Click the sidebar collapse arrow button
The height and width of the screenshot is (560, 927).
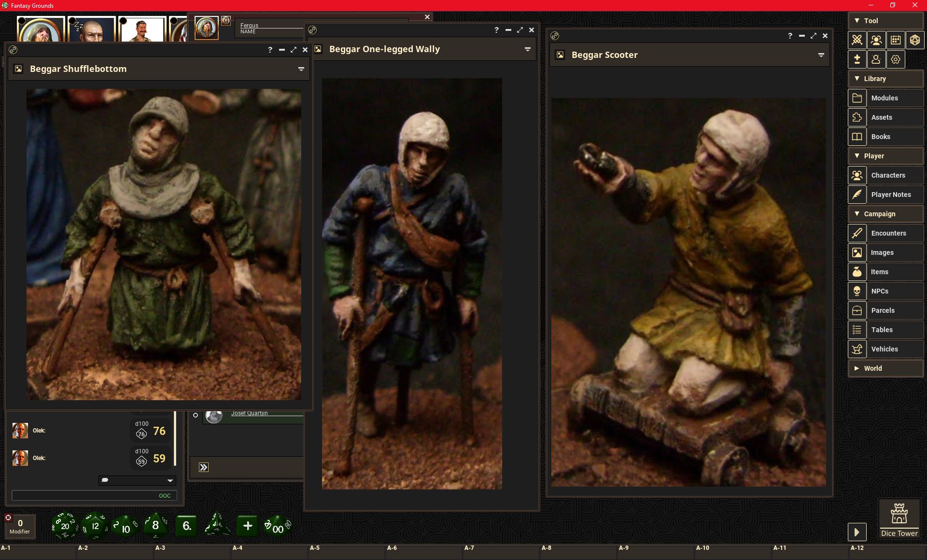857,532
